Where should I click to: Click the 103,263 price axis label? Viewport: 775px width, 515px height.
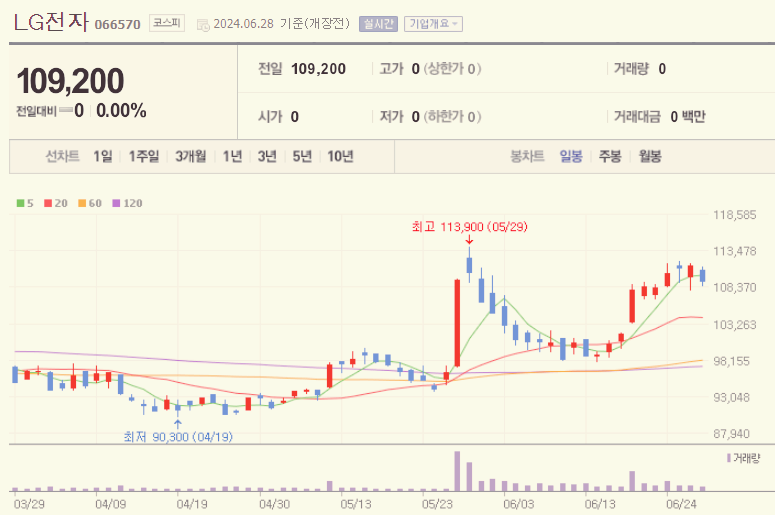coord(734,325)
